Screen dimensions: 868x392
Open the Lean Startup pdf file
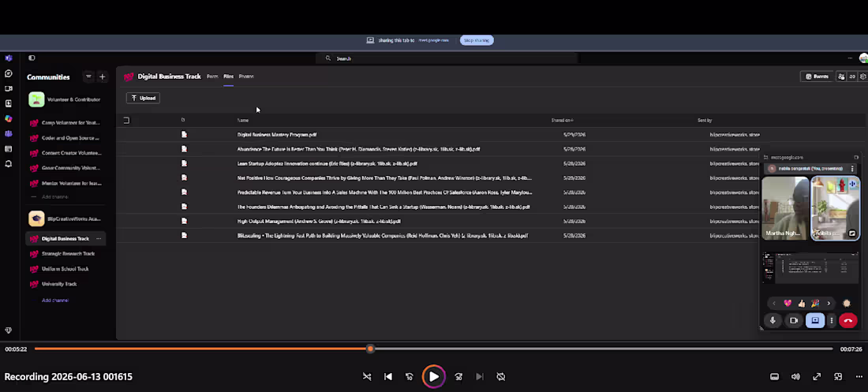327,163
